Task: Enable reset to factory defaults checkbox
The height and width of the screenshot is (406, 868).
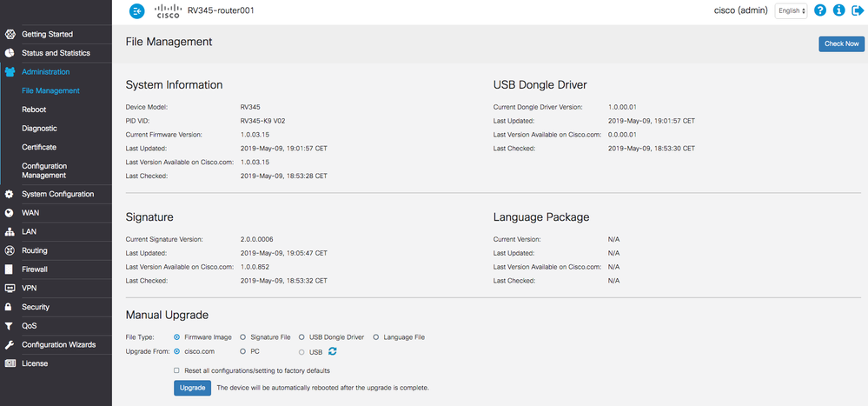Action: coord(176,370)
